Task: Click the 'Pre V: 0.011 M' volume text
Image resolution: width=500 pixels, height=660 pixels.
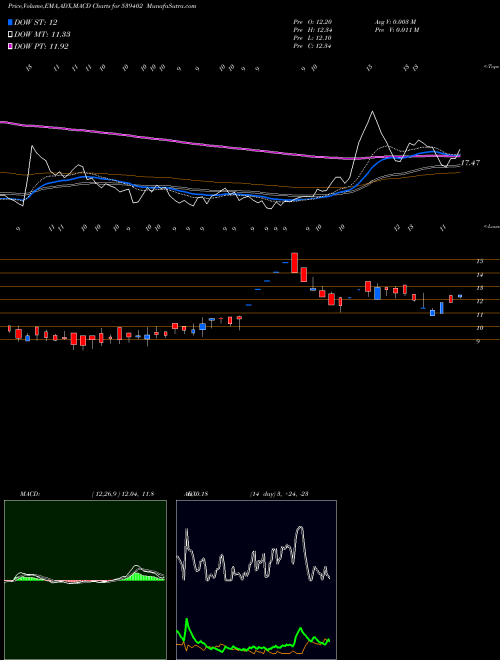Action: (396, 30)
